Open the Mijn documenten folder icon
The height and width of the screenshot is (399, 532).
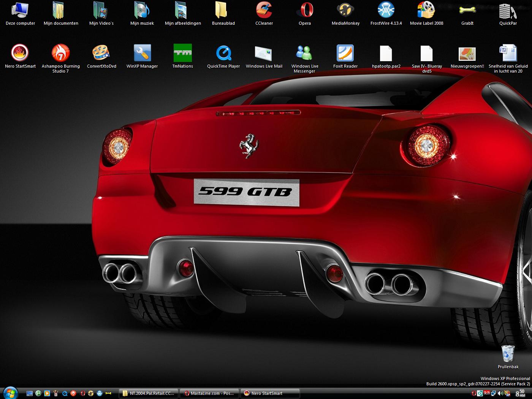pos(61,14)
